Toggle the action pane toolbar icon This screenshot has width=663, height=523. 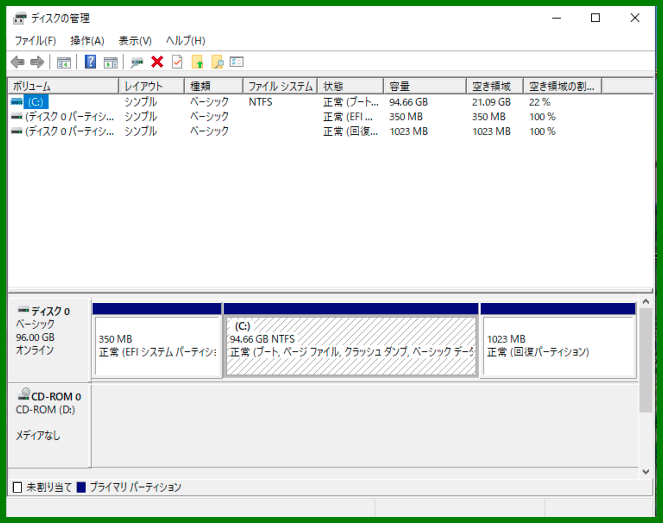[111, 63]
